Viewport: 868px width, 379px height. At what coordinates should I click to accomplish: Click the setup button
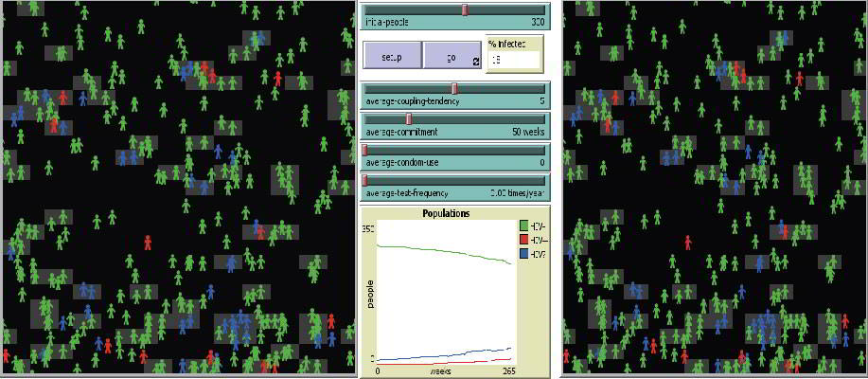click(392, 58)
